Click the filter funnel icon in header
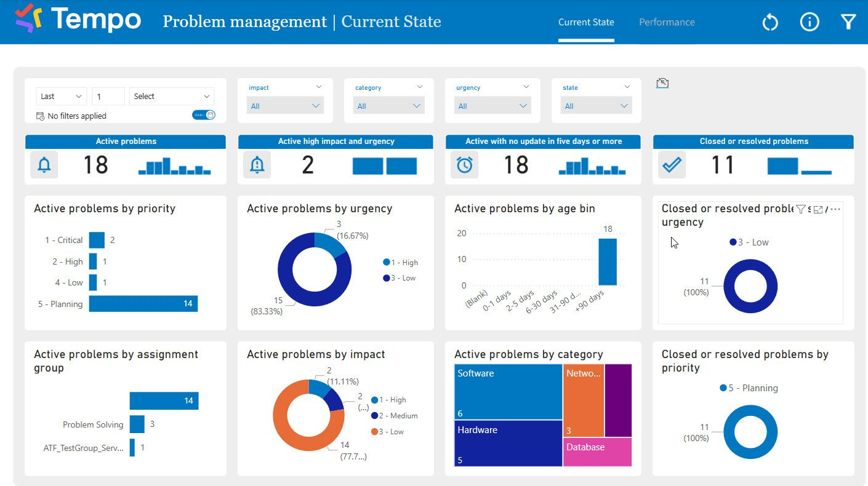 coord(848,23)
